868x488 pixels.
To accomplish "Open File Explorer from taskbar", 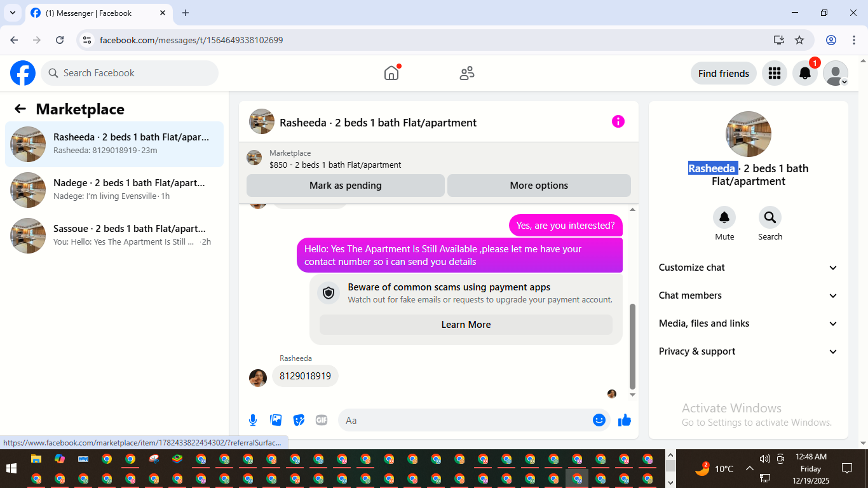I will [36, 459].
